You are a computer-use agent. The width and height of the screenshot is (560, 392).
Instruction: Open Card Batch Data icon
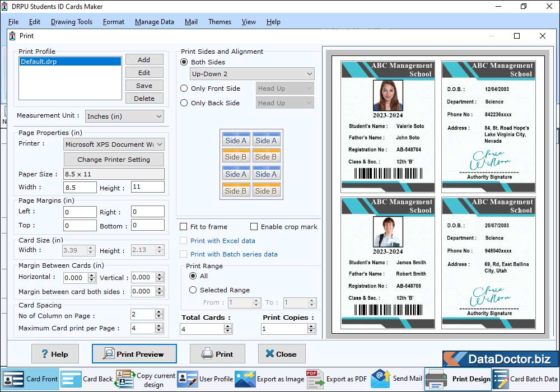tap(501, 379)
